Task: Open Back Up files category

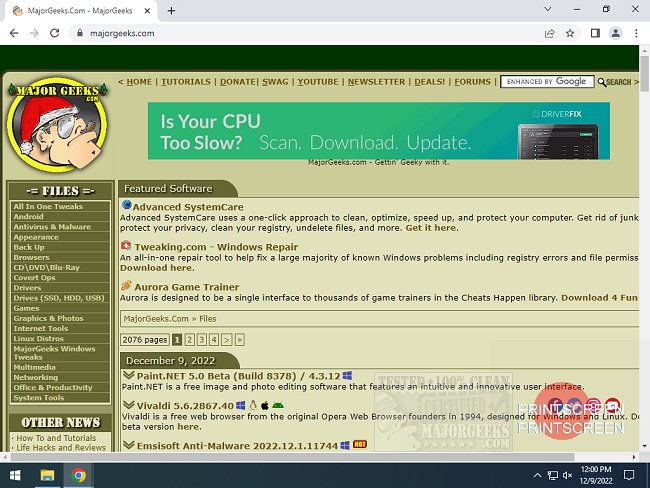Action: click(x=61, y=247)
